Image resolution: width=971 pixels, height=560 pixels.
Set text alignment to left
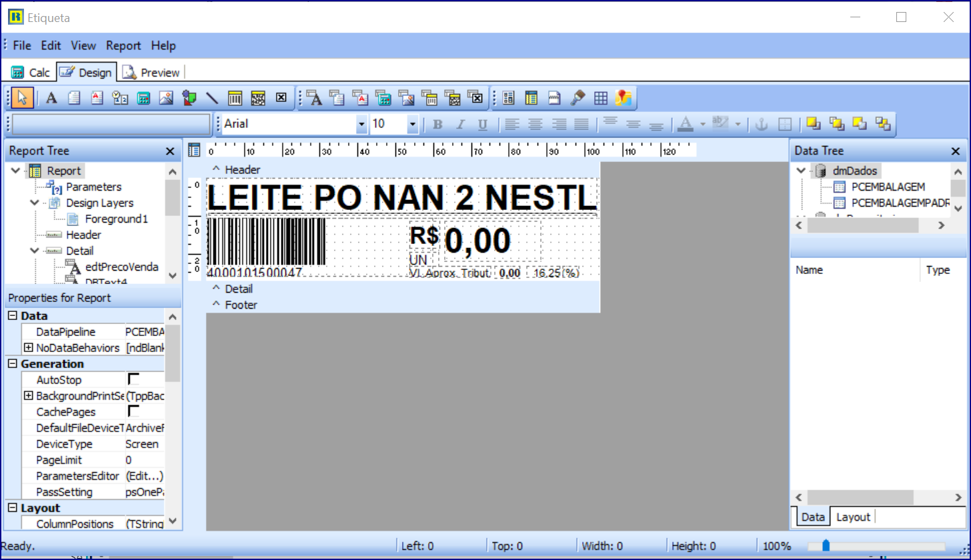[x=512, y=124]
